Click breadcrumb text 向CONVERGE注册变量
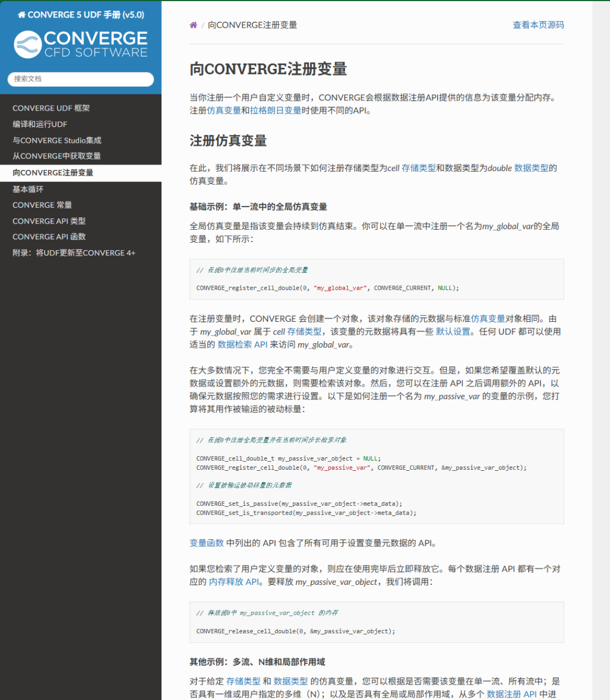The width and height of the screenshot is (610, 700). click(252, 25)
